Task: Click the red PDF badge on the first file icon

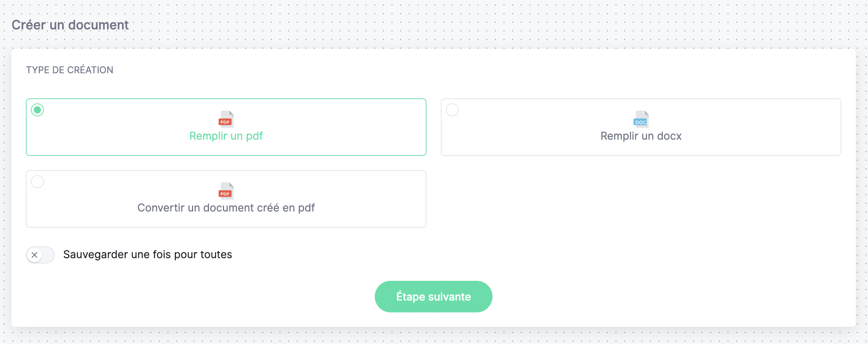Action: (x=225, y=122)
